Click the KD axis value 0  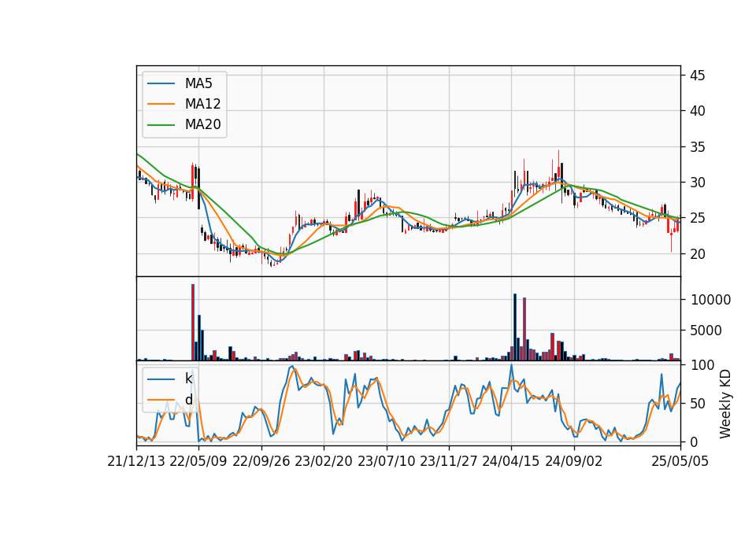point(695,441)
